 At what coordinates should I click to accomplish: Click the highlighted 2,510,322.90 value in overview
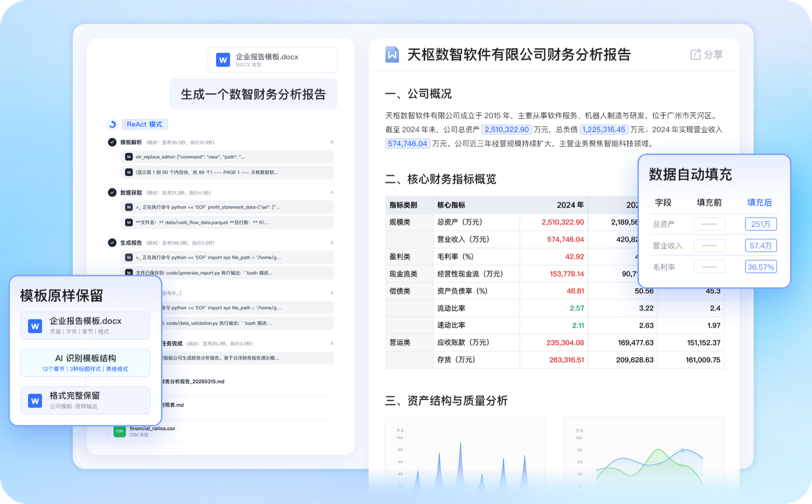506,129
